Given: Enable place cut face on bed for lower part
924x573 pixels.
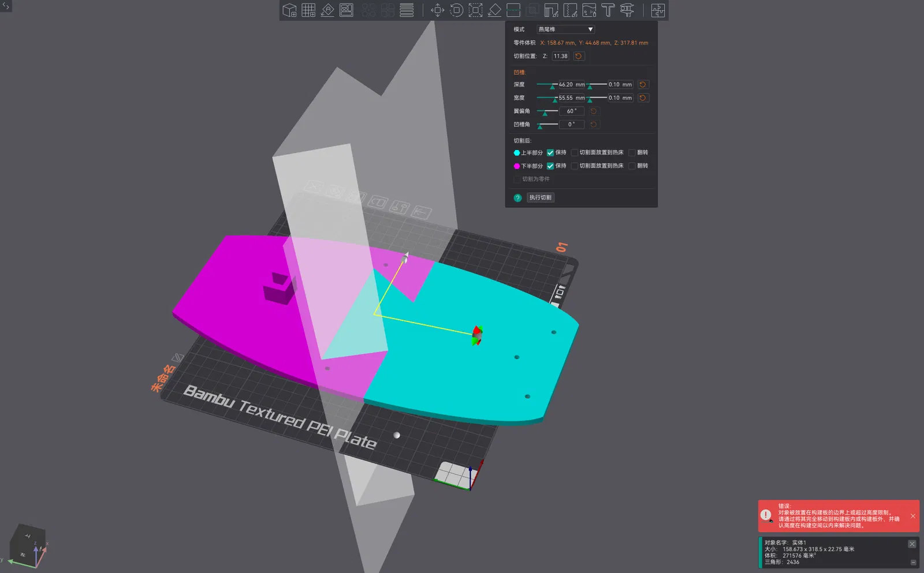Looking at the screenshot, I should click(x=575, y=166).
